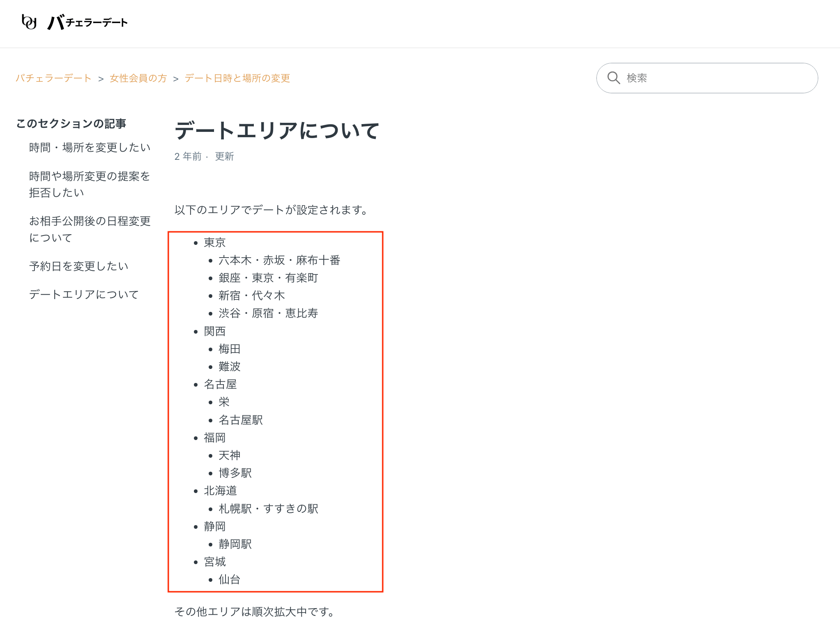Click inside the 検索 search field
The width and height of the screenshot is (840, 627).
coord(698,78)
